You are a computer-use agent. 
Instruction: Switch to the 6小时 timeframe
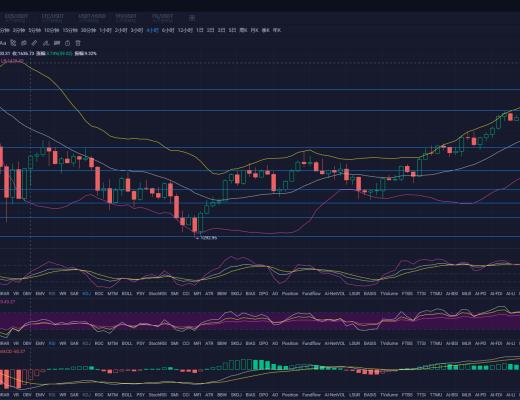(168, 30)
